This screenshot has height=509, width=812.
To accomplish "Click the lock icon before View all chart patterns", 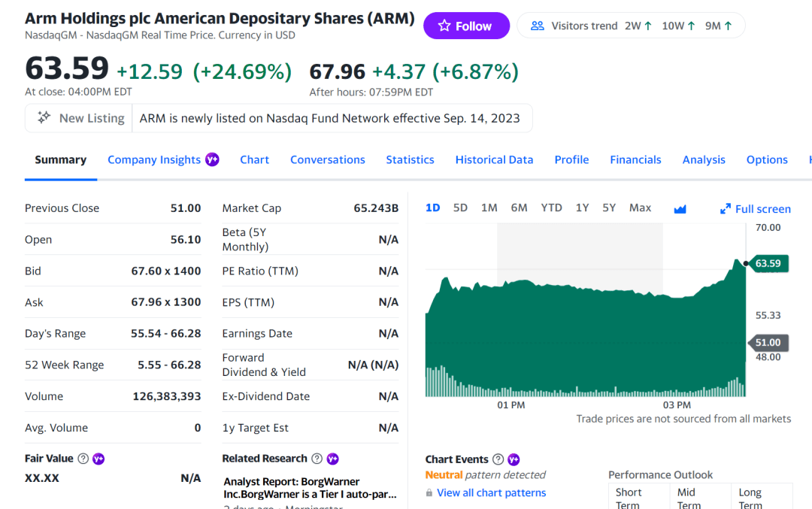I will [x=429, y=492].
